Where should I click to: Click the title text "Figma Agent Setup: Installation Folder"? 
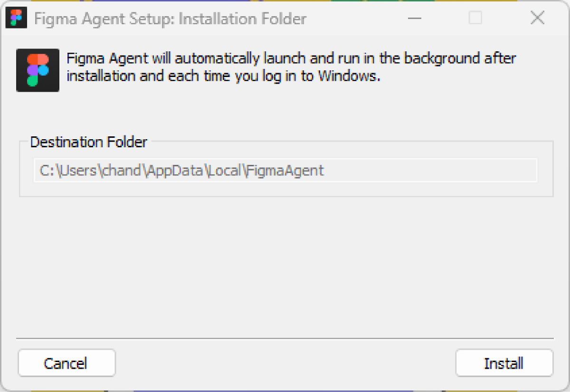[x=170, y=19]
